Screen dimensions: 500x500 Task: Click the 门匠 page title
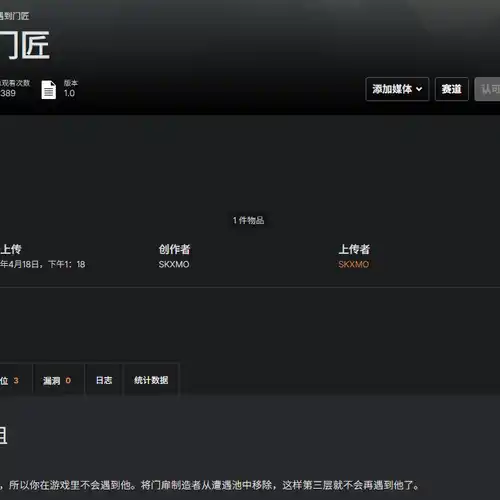(25, 45)
